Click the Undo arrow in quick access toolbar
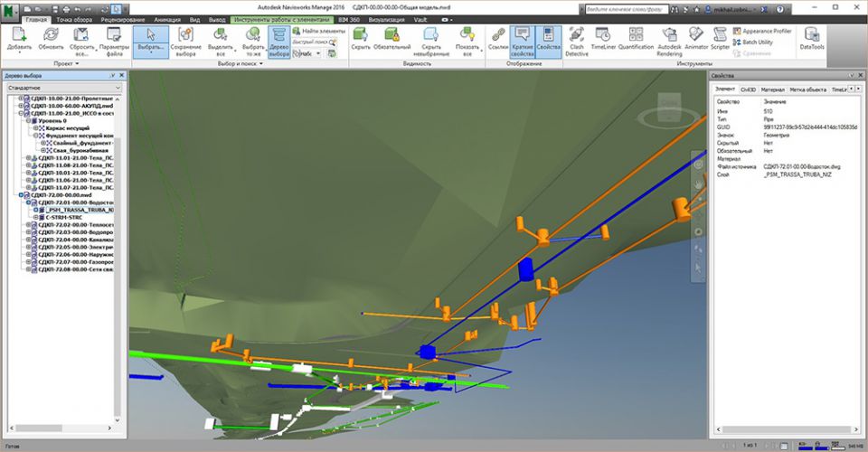Image resolution: width=868 pixels, height=452 pixels. coord(78,9)
